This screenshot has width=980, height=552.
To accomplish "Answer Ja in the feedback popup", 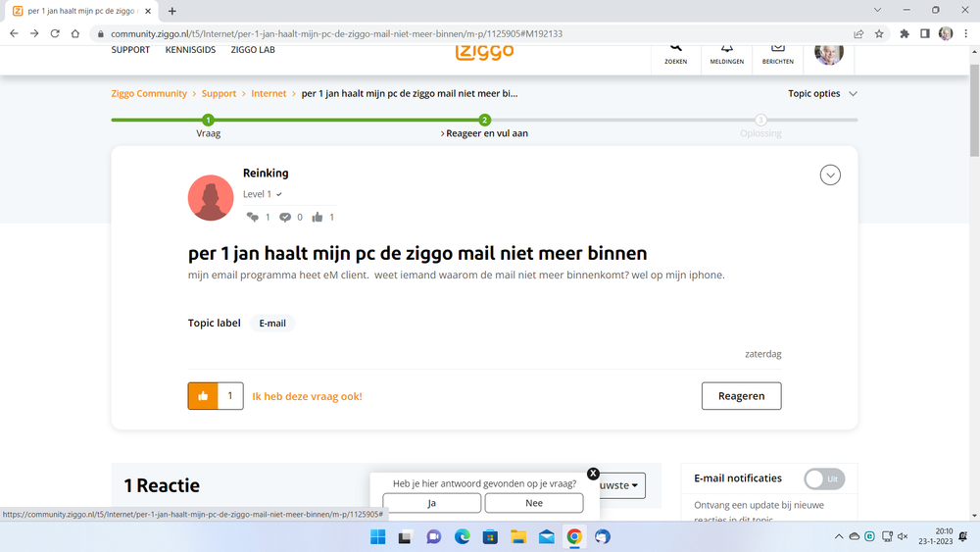I will coord(432,503).
